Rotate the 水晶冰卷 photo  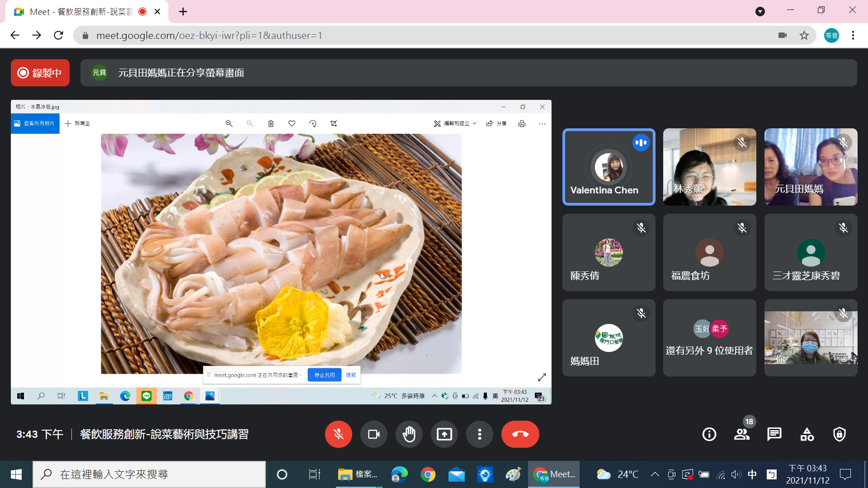click(313, 123)
